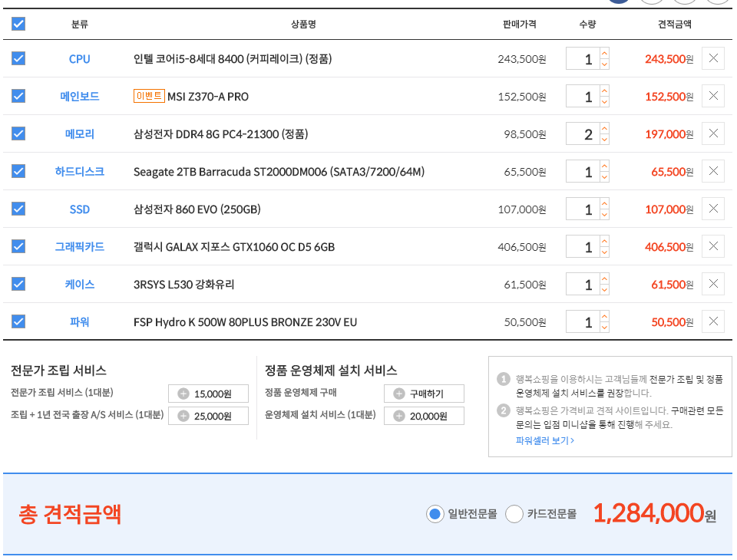Decrease 파워 quantity with down arrow
This screenshot has width=737, height=560.
(604, 328)
